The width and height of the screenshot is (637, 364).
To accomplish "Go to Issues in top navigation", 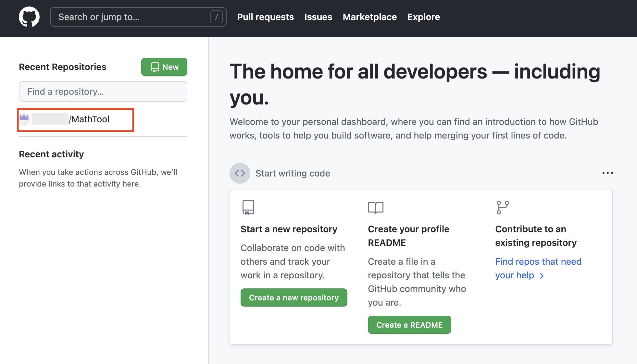I will pyautogui.click(x=318, y=17).
